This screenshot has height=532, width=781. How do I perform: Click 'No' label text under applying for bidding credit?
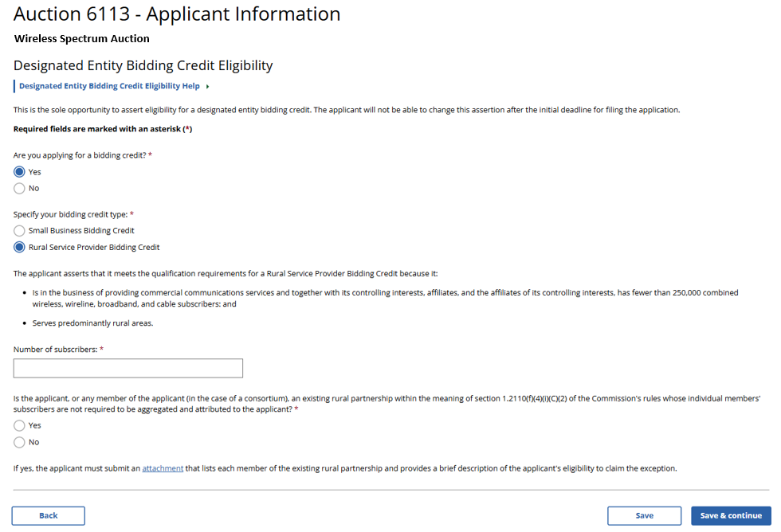[x=33, y=188]
